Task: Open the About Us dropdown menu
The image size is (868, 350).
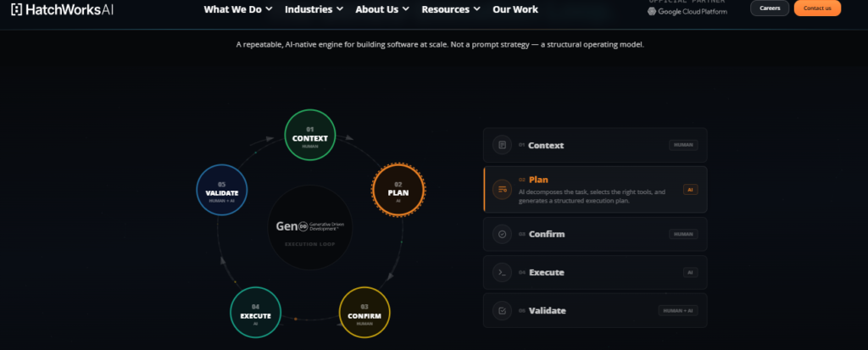Action: pyautogui.click(x=382, y=9)
